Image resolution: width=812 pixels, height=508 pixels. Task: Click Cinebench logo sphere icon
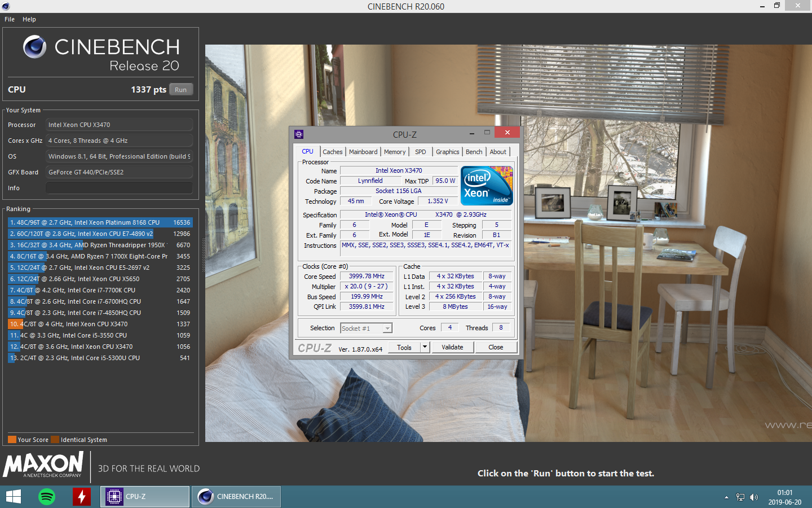(x=34, y=47)
